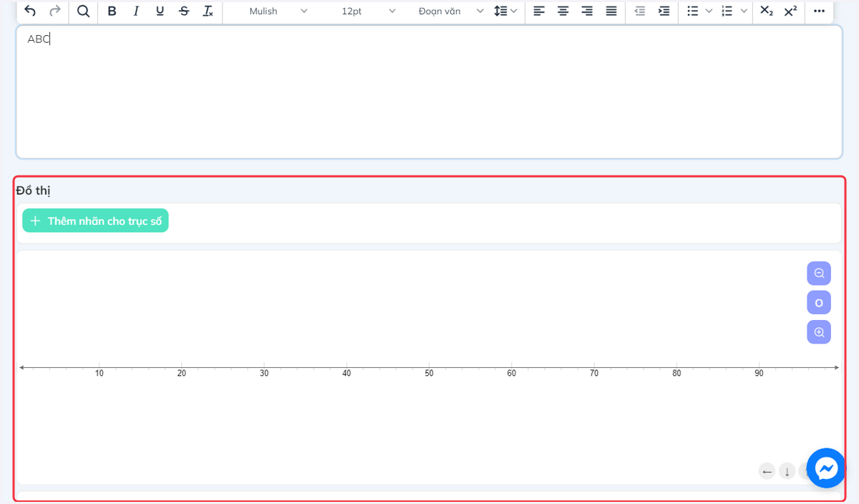Click the redo arrow icon
The image size is (859, 504).
54,11
